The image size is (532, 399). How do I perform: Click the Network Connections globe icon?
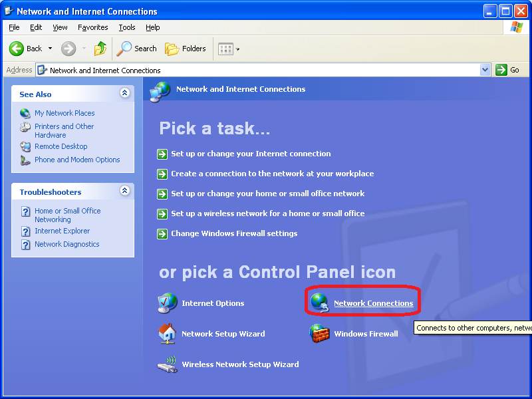click(x=320, y=303)
